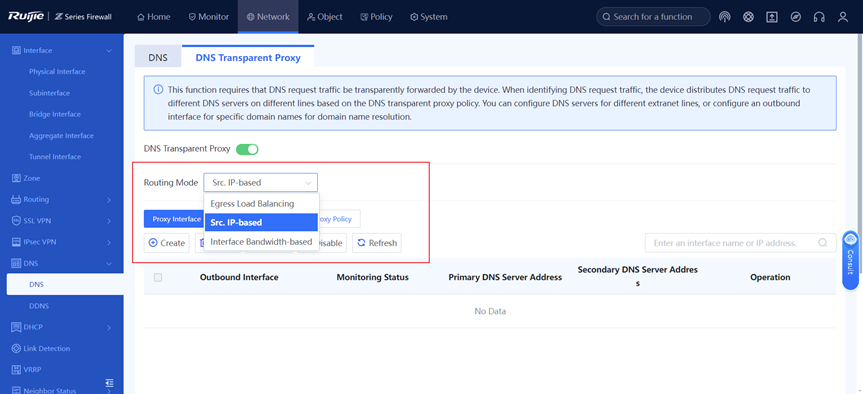This screenshot has width=863, height=394.
Task: Open the Policy top menu
Action: tap(376, 17)
